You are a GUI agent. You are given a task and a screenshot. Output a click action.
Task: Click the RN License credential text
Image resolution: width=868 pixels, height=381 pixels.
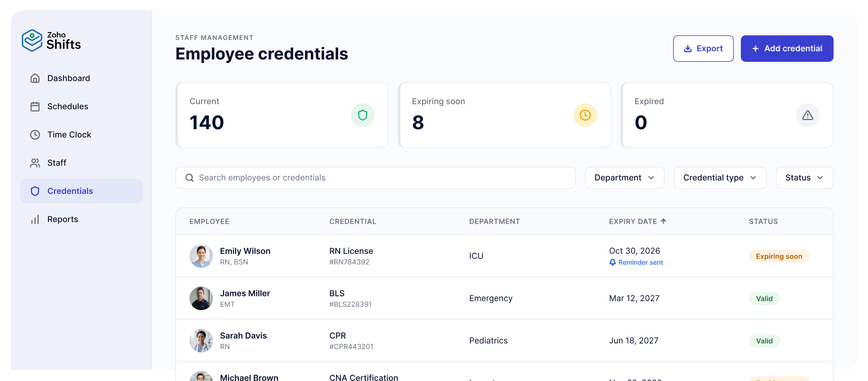(x=351, y=251)
